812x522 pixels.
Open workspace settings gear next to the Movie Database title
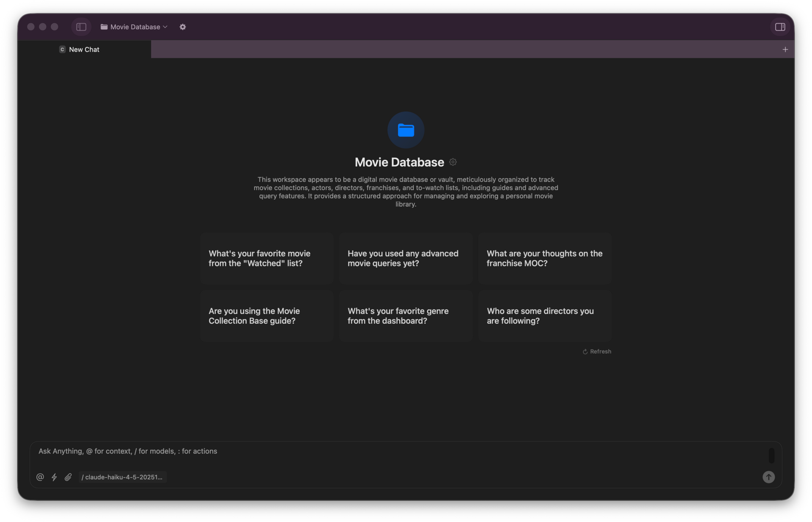coord(453,162)
